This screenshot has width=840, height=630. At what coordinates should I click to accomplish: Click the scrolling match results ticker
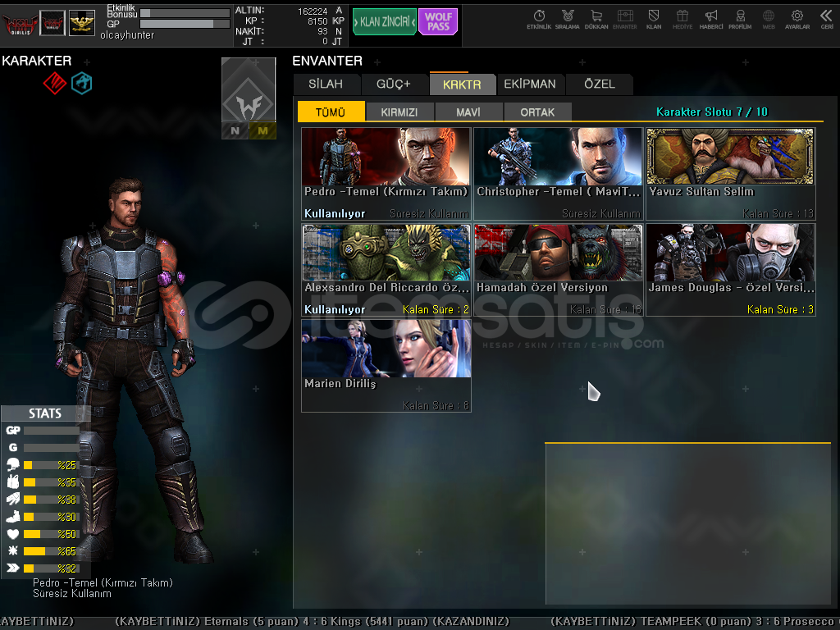[420, 621]
